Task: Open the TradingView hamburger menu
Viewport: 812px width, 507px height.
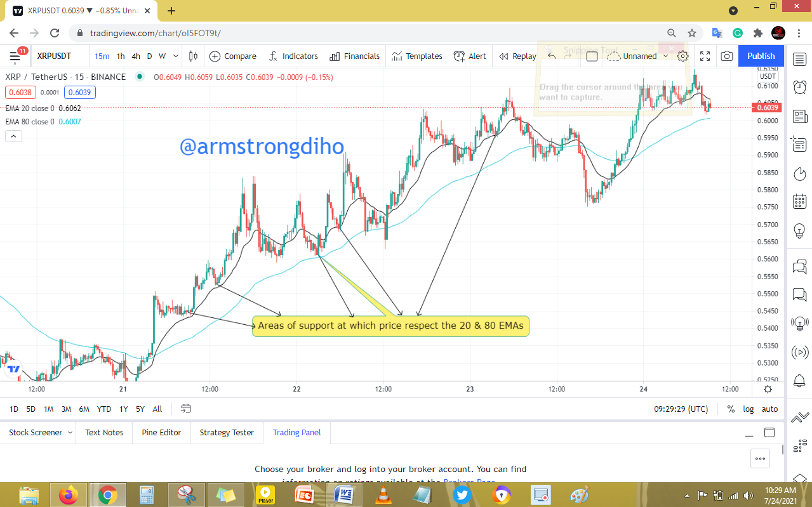Action: point(15,56)
